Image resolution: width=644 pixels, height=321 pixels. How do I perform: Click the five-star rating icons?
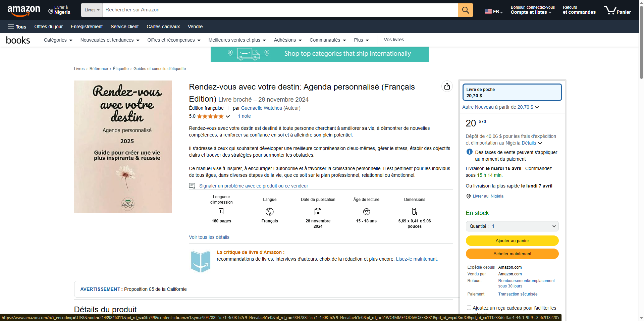210,116
